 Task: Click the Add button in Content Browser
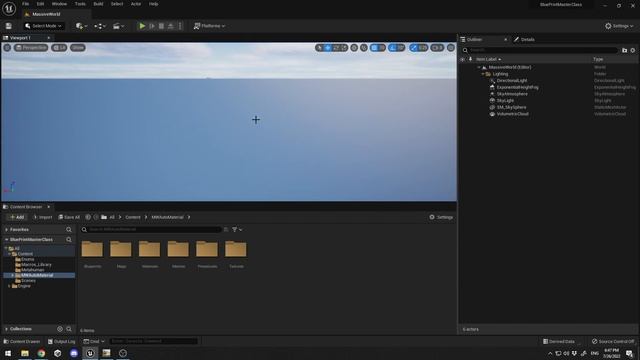[17, 217]
